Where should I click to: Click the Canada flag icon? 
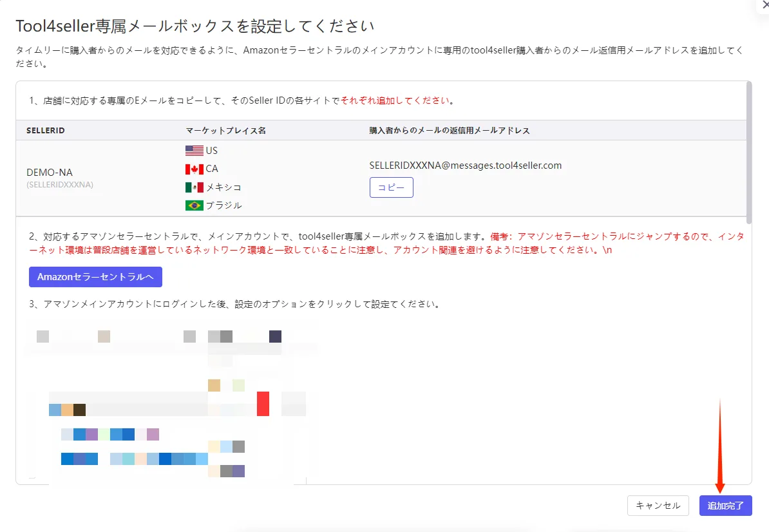[195, 169]
